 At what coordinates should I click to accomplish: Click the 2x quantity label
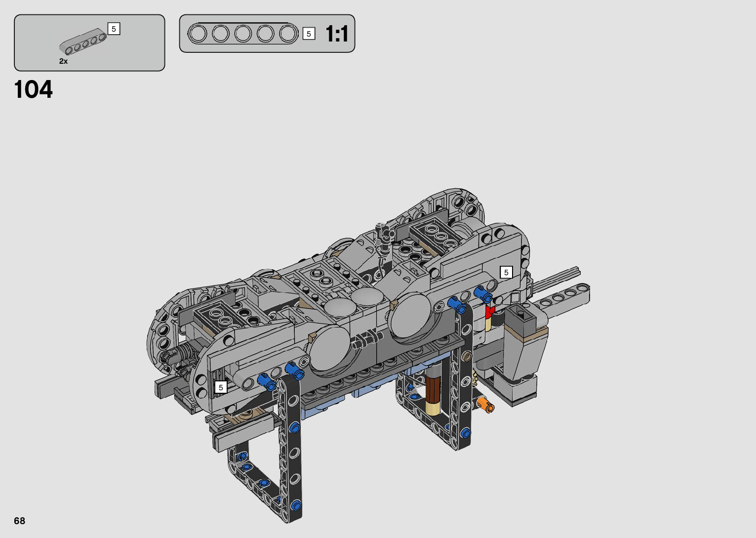[x=63, y=61]
